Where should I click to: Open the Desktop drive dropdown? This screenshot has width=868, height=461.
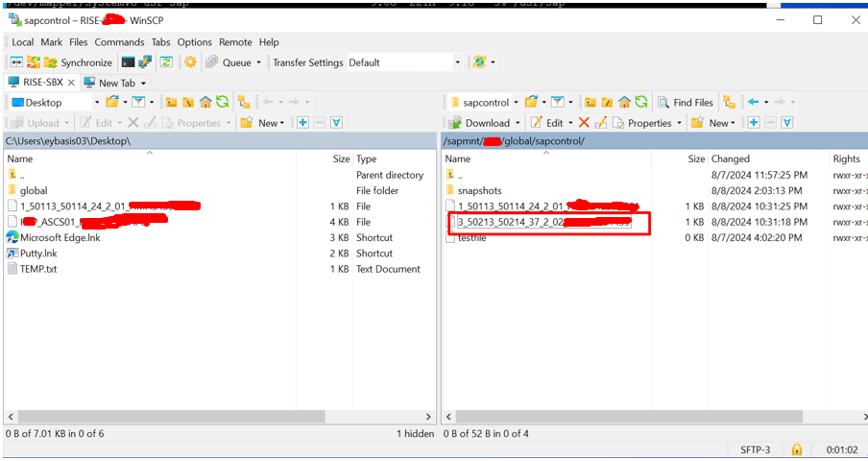[x=96, y=103]
